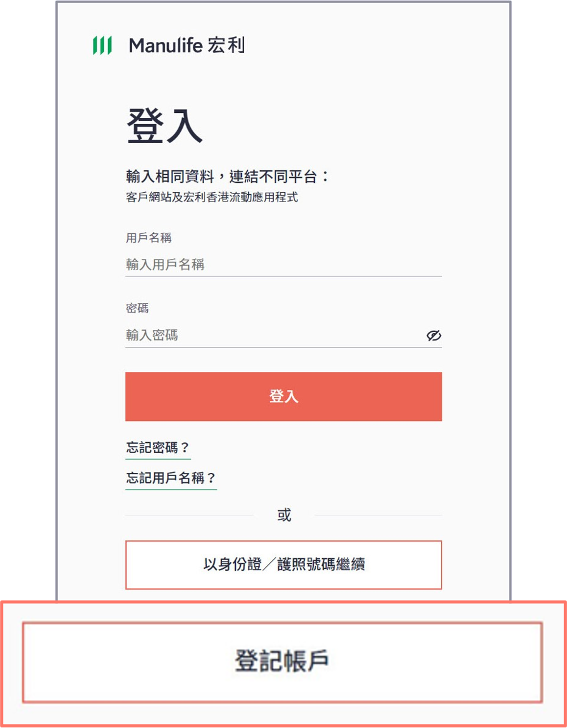Click the red 登入 submit button
The width and height of the screenshot is (567, 728).
pyautogui.click(x=283, y=397)
